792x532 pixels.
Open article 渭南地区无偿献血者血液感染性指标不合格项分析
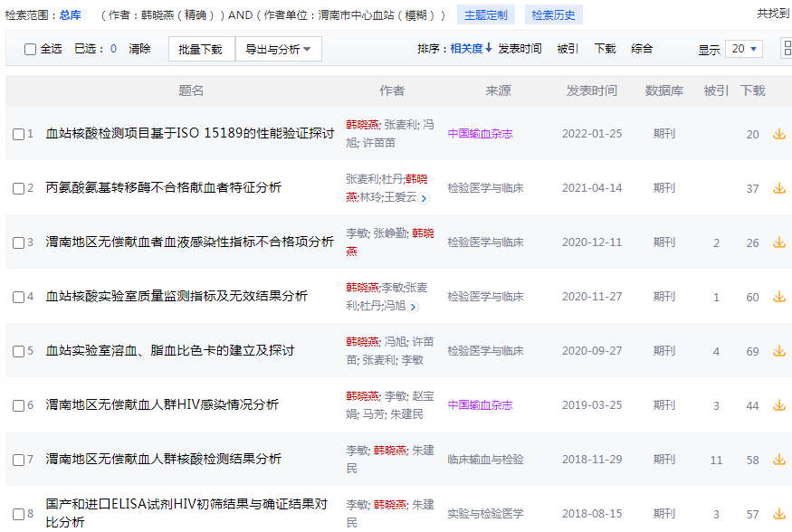tap(190, 242)
